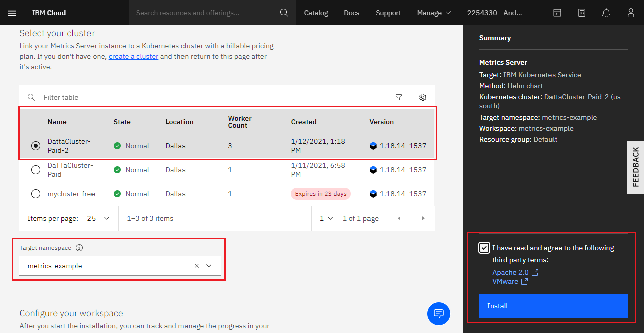
Task: Click the IBM Cloud logo
Action: pos(49,13)
